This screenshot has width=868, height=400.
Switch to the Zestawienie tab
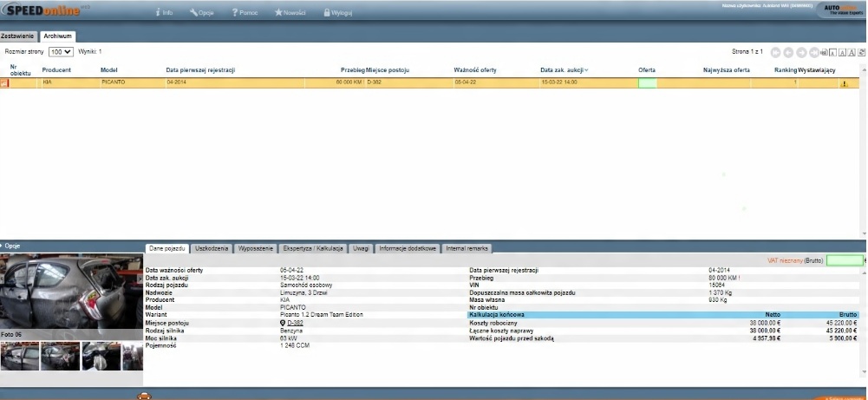pos(18,36)
